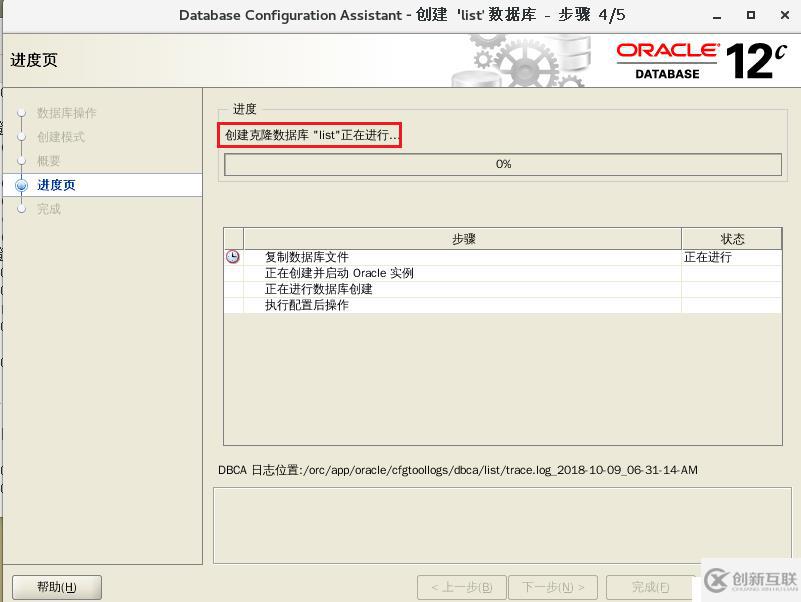Maximize the Database Configuration Assistant window

pos(750,15)
